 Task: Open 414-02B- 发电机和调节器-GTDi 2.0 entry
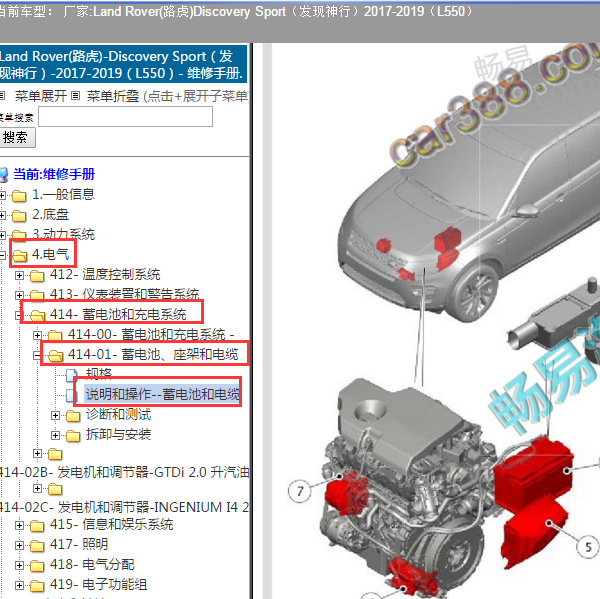(x=124, y=472)
